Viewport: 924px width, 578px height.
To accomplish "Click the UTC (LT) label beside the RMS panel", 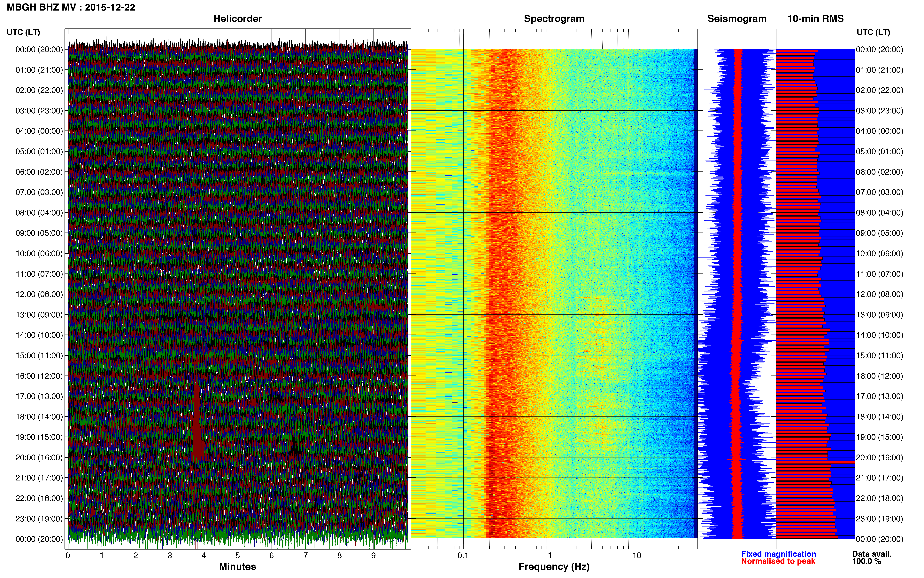I will click(873, 32).
